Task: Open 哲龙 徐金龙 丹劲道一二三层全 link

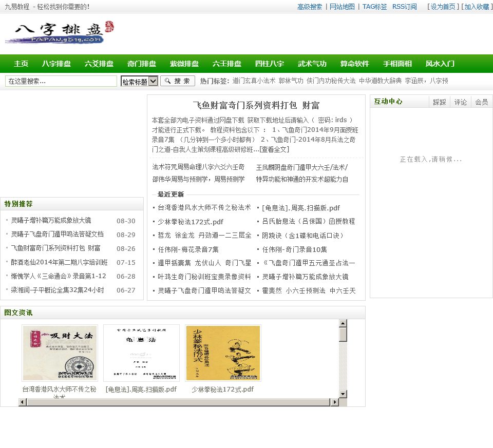Action: tap(205, 236)
